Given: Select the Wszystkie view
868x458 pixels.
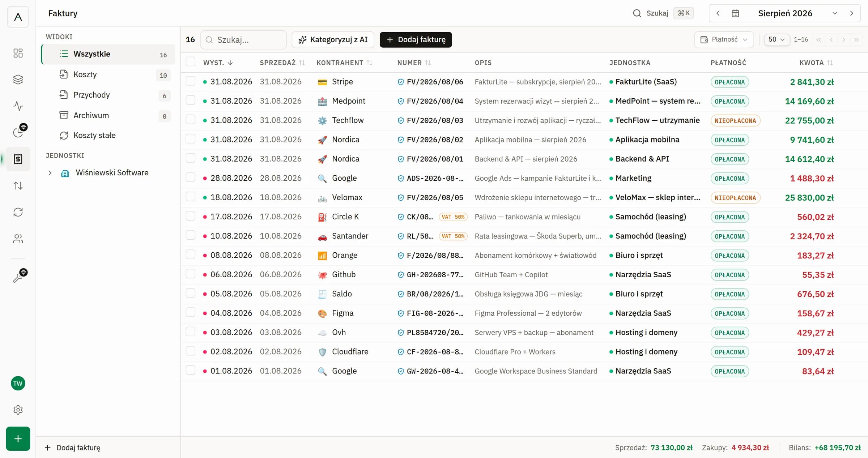Looking at the screenshot, I should point(109,54).
